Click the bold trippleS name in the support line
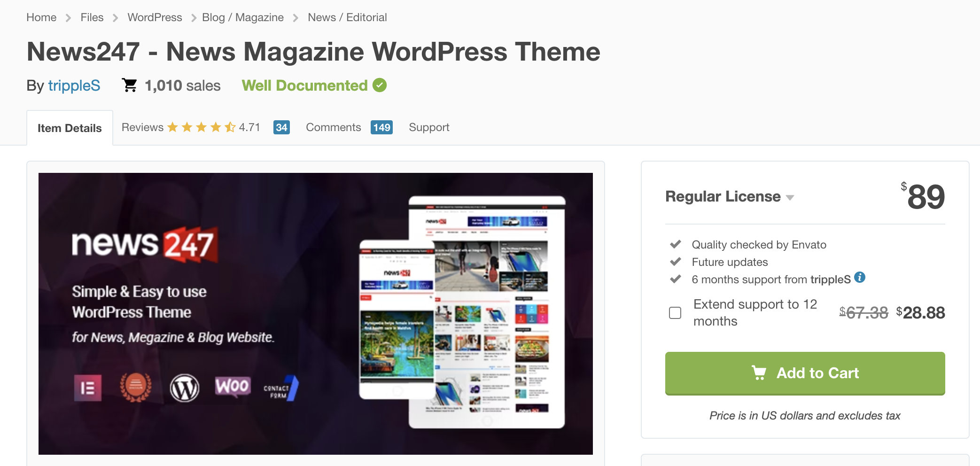This screenshot has width=980, height=466. tap(831, 280)
